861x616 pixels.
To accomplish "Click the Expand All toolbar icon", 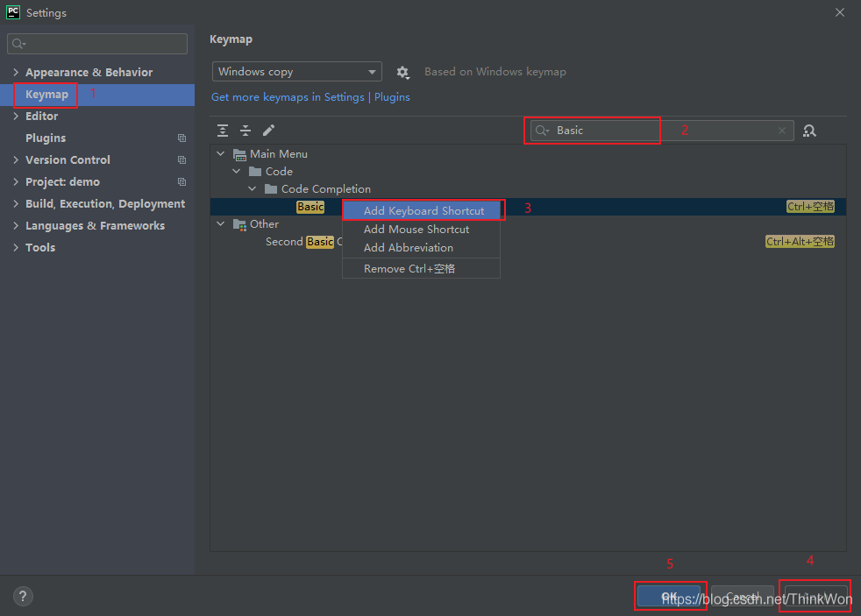I will click(223, 131).
